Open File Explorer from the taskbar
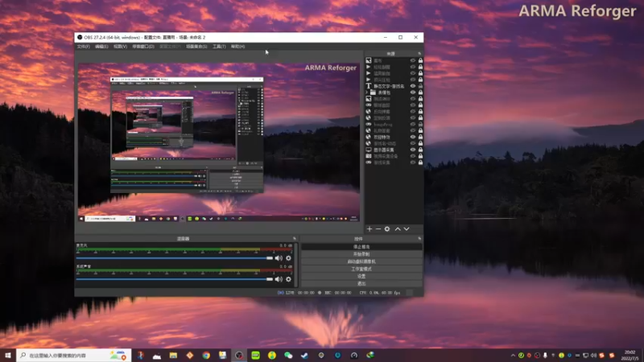This screenshot has width=644, height=362. coord(173,356)
